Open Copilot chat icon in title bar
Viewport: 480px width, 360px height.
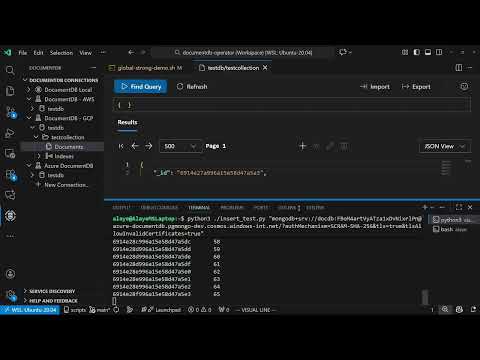pyautogui.click(x=343, y=52)
